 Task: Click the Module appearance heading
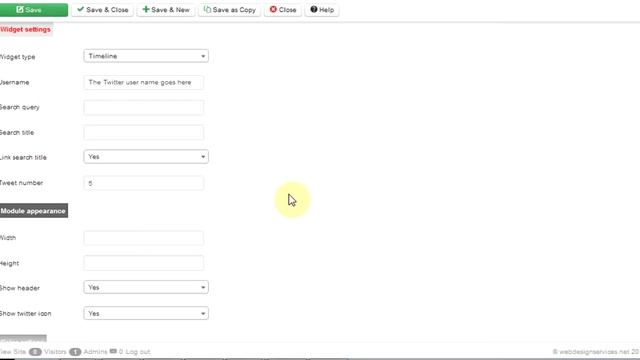[x=33, y=211]
